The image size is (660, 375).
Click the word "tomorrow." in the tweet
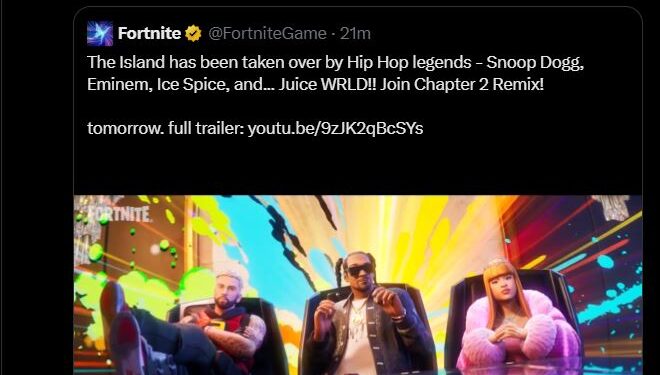pyautogui.click(x=125, y=128)
